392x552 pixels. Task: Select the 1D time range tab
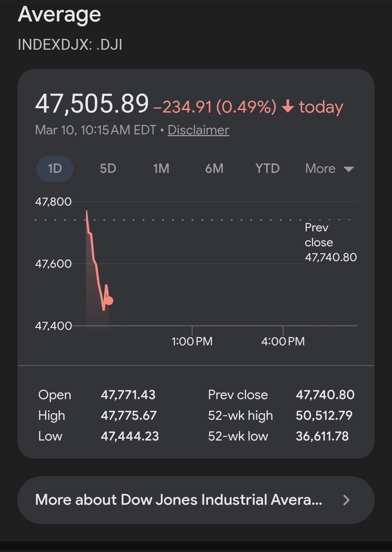coord(55,169)
